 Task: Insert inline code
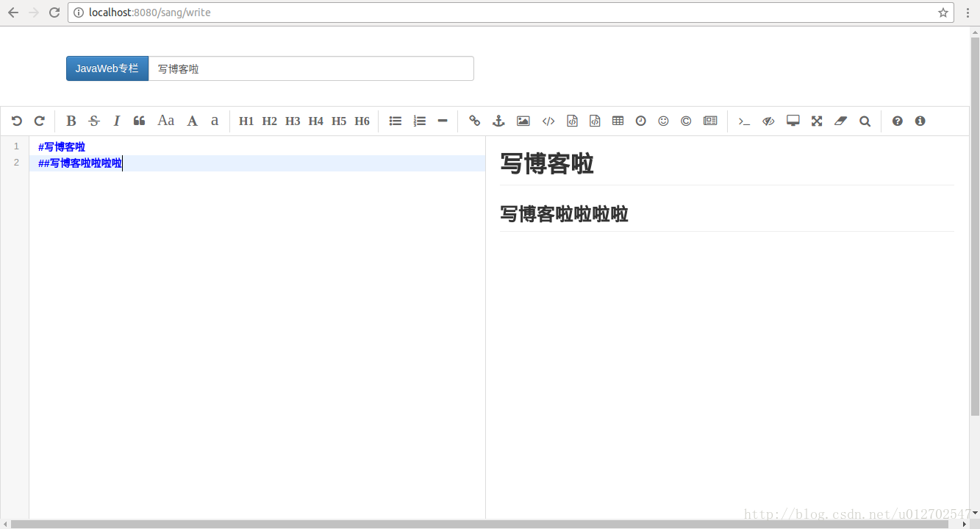tap(548, 121)
